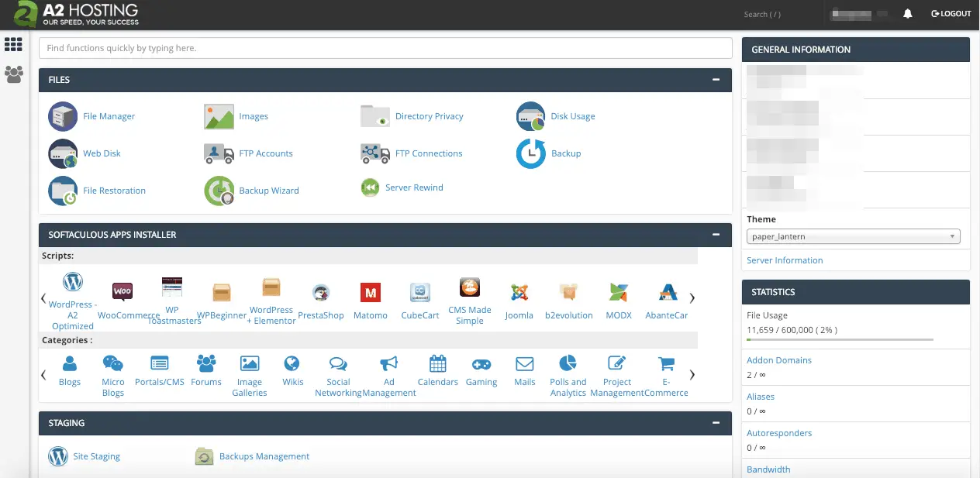Viewport: 980px width, 478px height.
Task: Open the Forums category icon
Action: tap(206, 363)
